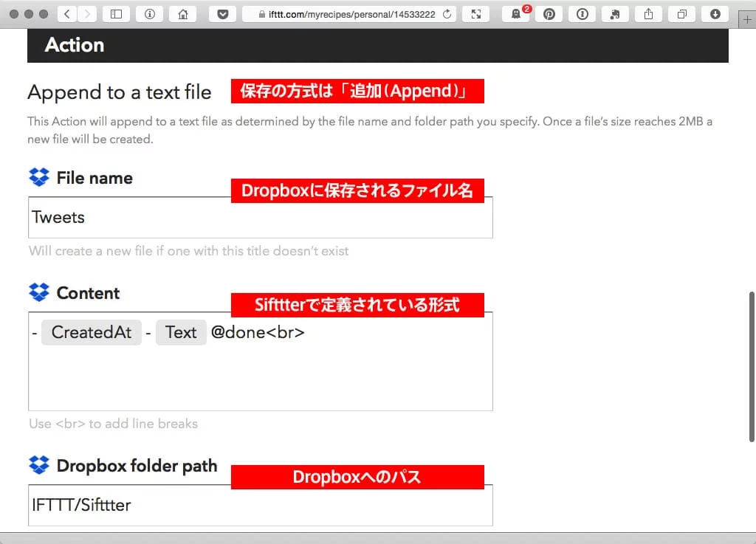Toggle the Safari sidebar button
Viewport: 756px width, 544px height.
tap(116, 14)
